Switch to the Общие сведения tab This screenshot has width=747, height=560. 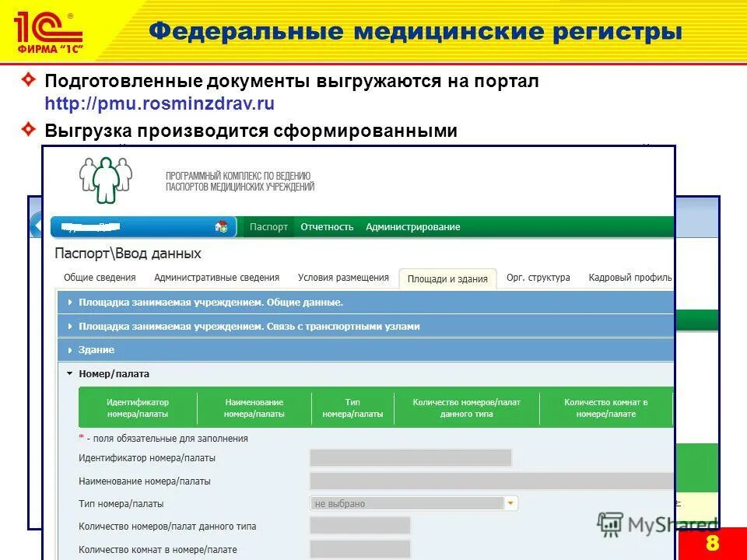(100, 276)
